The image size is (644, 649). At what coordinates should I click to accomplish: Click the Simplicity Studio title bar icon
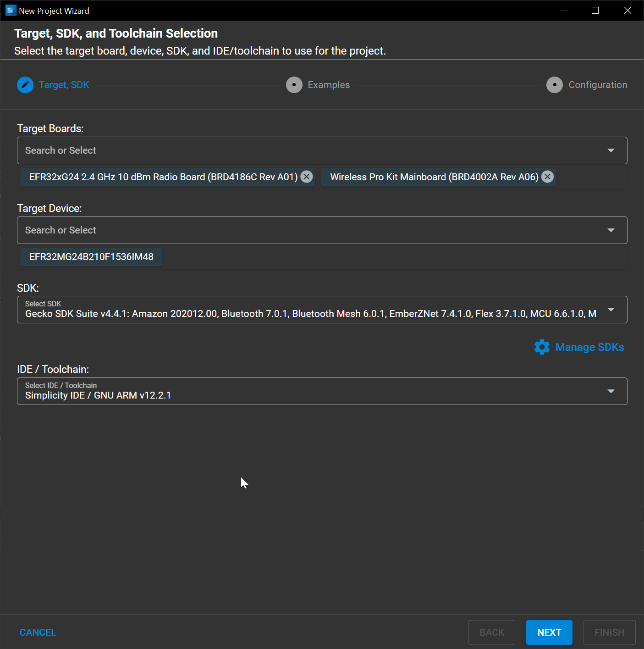11,11
